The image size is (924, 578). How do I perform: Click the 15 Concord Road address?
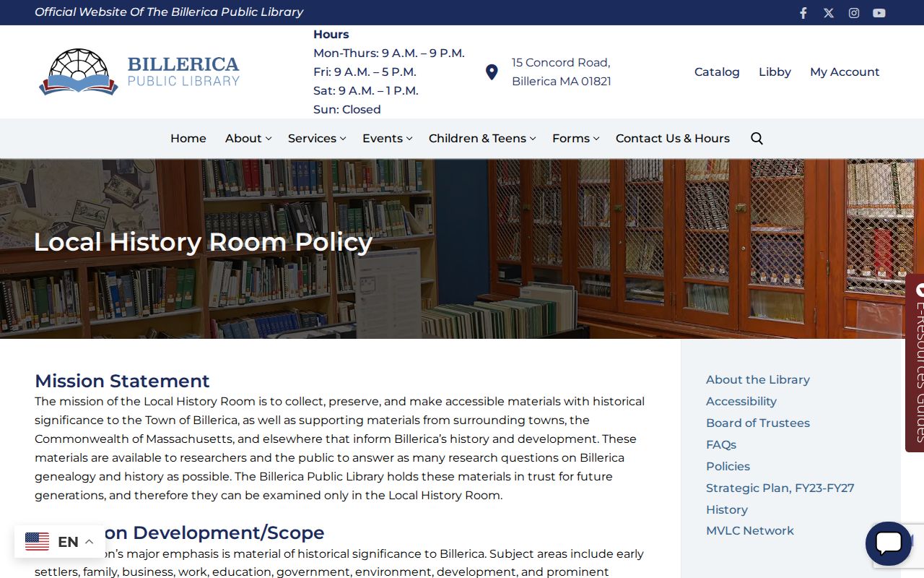click(562, 72)
